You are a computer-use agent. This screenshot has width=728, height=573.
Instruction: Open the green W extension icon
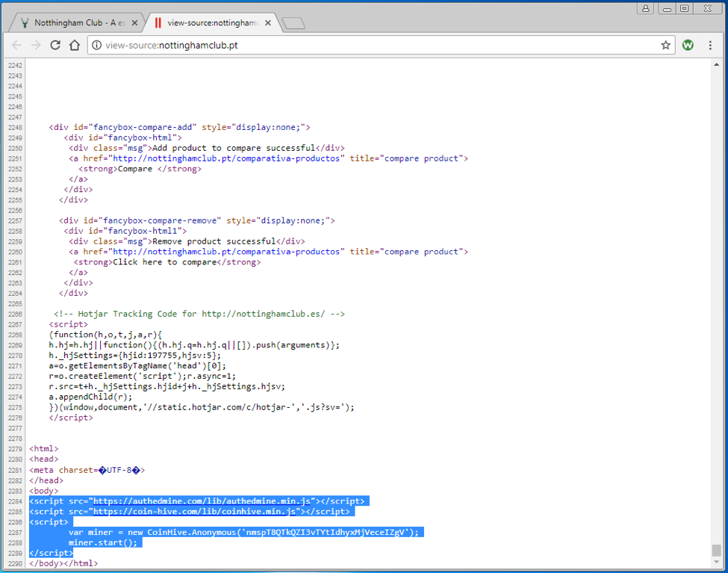688,45
